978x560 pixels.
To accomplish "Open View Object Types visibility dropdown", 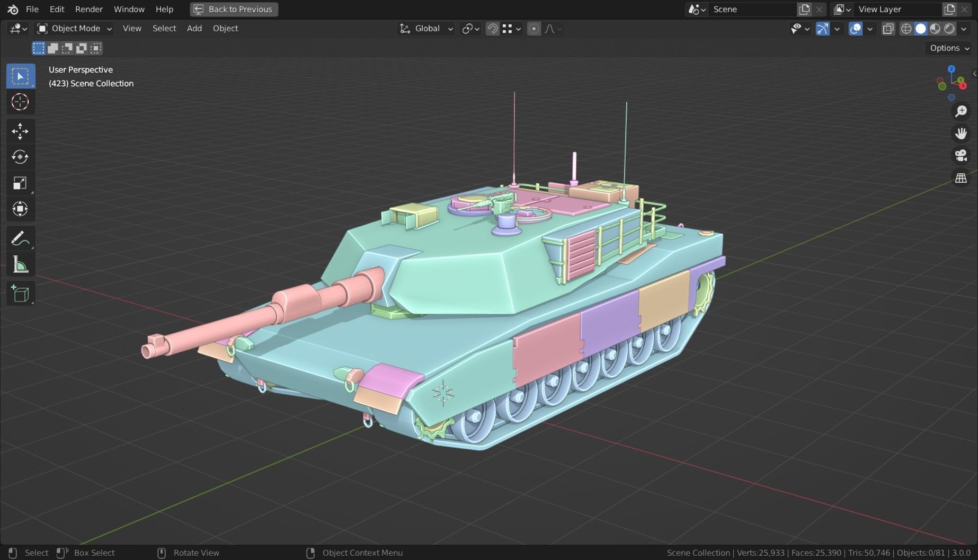I will [x=800, y=29].
